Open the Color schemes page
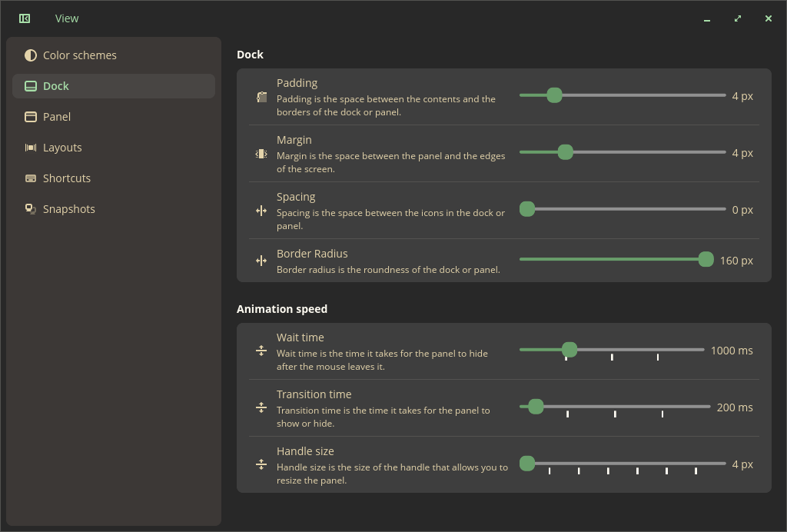Image resolution: width=787 pixels, height=532 pixels. coord(80,55)
